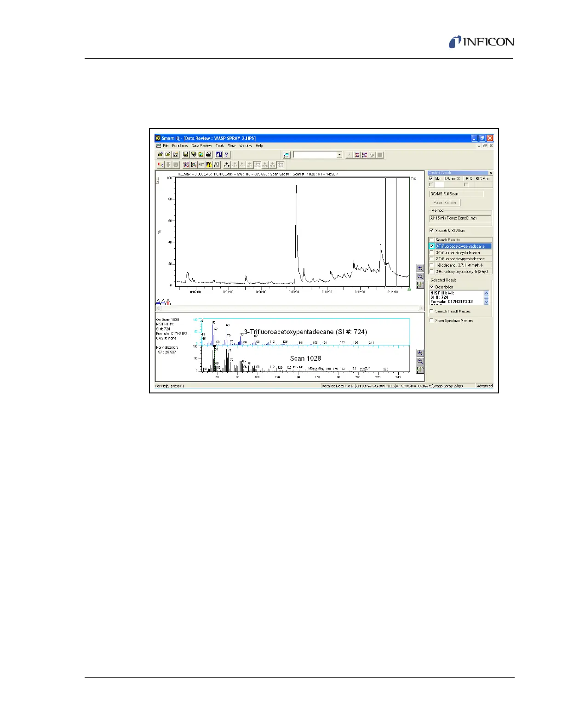Enable Scan Spectrum Masses checkbox
This screenshot has width=562, height=728.
pyautogui.click(x=431, y=321)
